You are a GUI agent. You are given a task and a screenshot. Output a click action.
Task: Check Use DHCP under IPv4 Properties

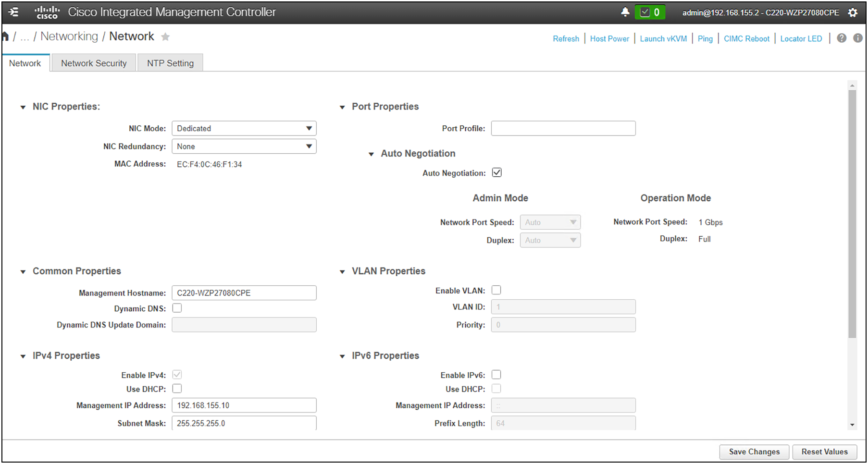point(177,389)
